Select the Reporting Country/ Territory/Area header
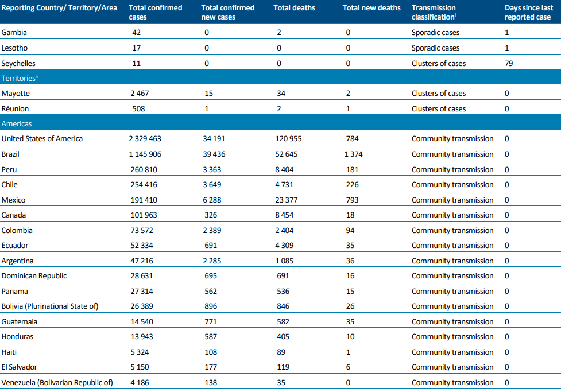 pyautogui.click(x=59, y=8)
